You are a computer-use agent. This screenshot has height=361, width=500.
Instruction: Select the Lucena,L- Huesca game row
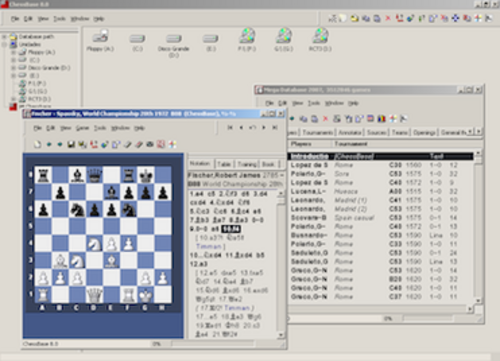[381, 191]
